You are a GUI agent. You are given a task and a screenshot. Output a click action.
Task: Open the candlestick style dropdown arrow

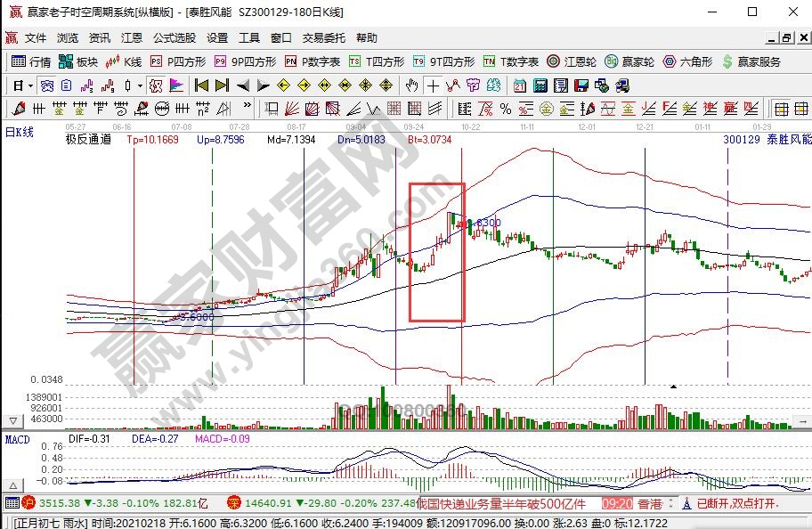[x=139, y=85]
